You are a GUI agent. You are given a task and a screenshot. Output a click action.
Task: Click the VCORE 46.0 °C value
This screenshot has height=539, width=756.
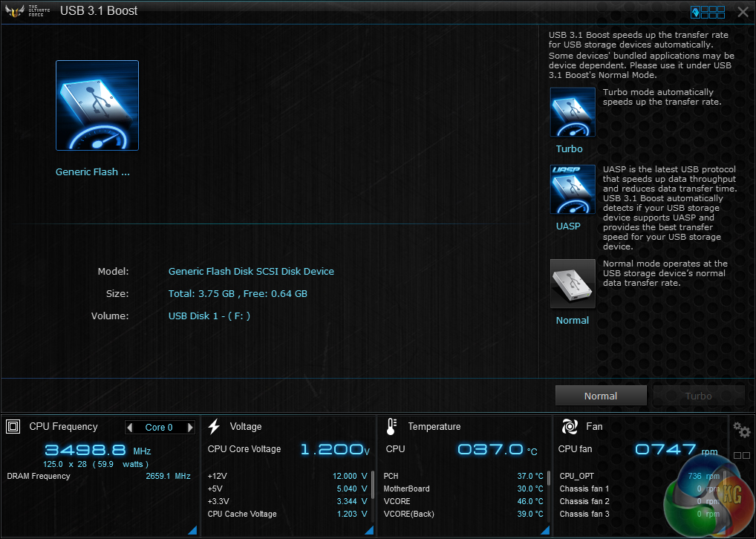(530, 501)
